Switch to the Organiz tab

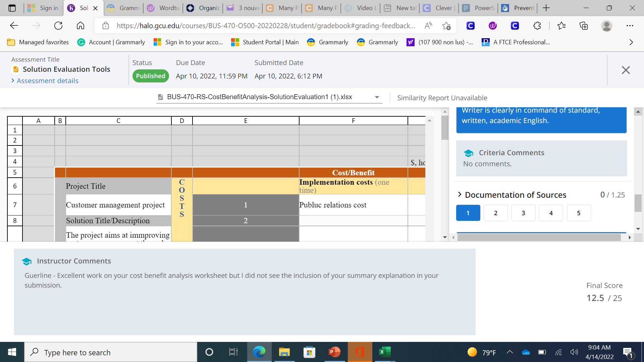(203, 8)
